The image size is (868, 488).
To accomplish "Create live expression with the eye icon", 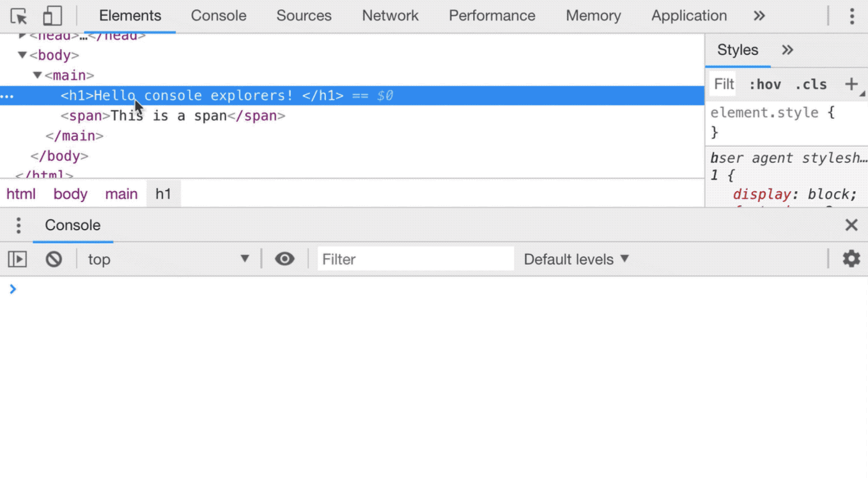I will pos(284,259).
